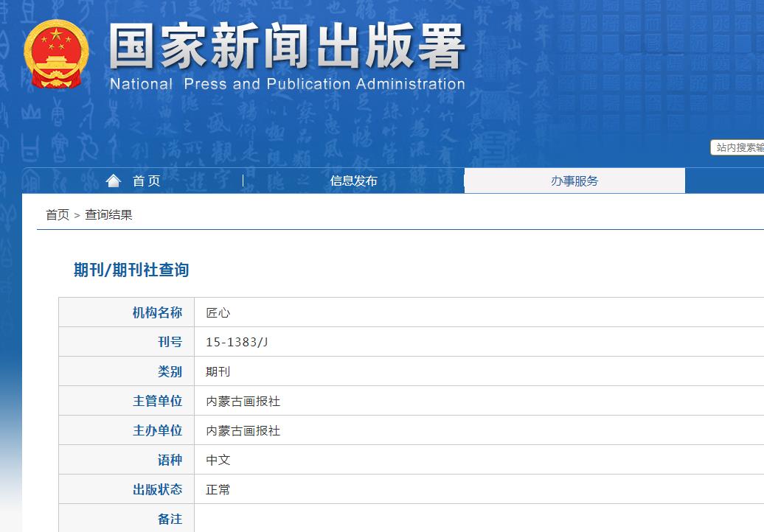Click the National Press and Publication Administration text
Image resolution: width=764 pixels, height=532 pixels.
287,84
